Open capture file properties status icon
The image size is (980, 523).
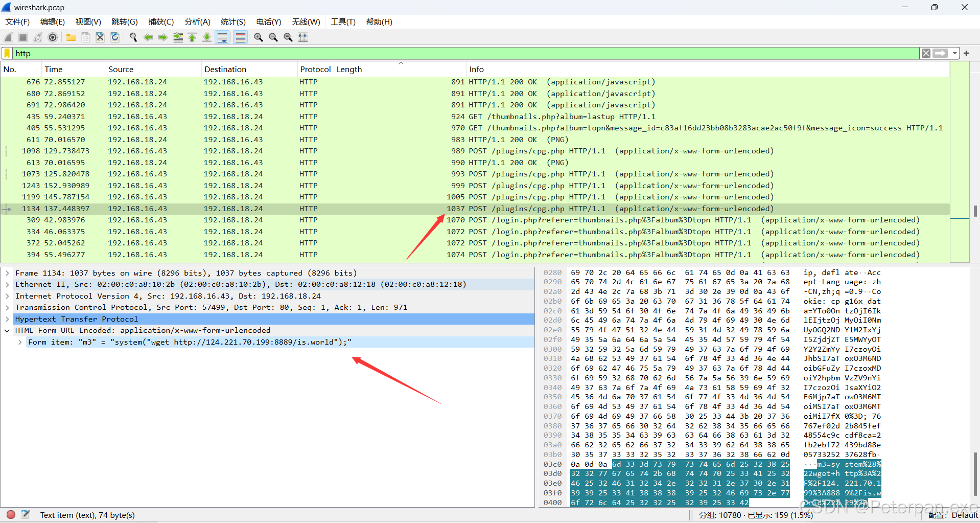coord(26,514)
